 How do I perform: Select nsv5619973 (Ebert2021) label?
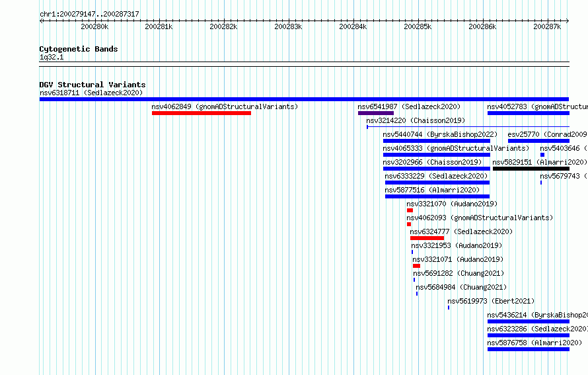[491, 301]
